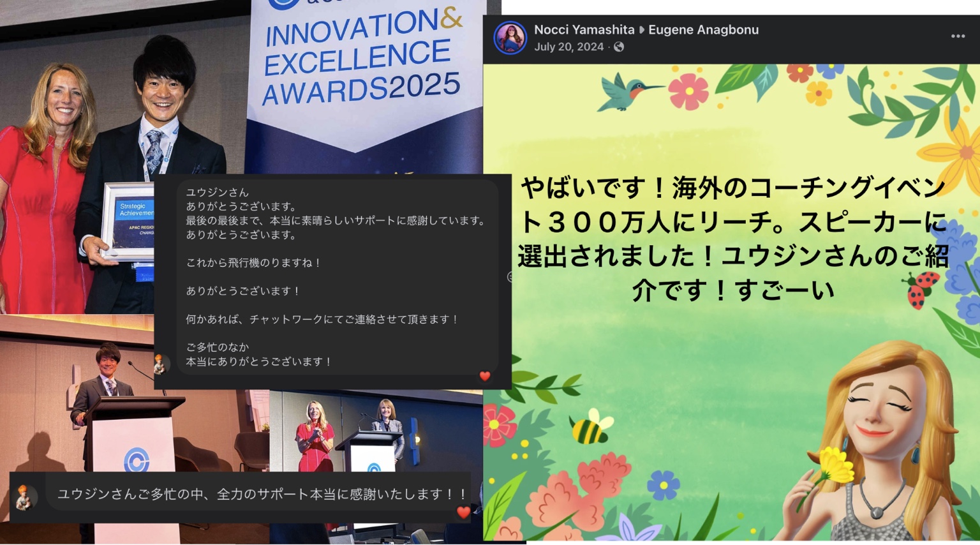Click the emoji reaction icon beside chat bubble
The image size is (980, 545).
[509, 277]
